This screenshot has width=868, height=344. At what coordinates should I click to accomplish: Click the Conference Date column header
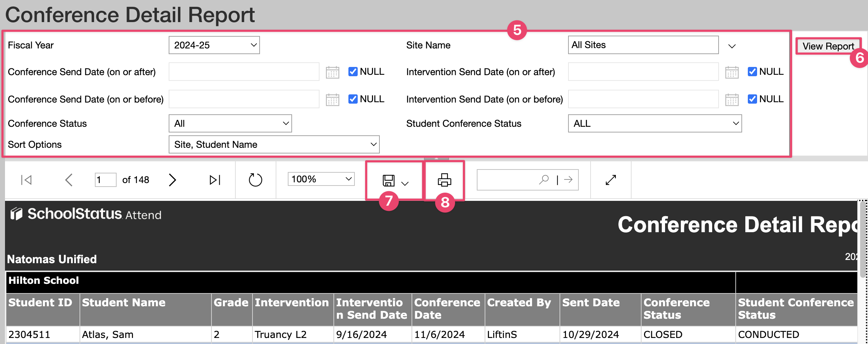[x=448, y=309]
